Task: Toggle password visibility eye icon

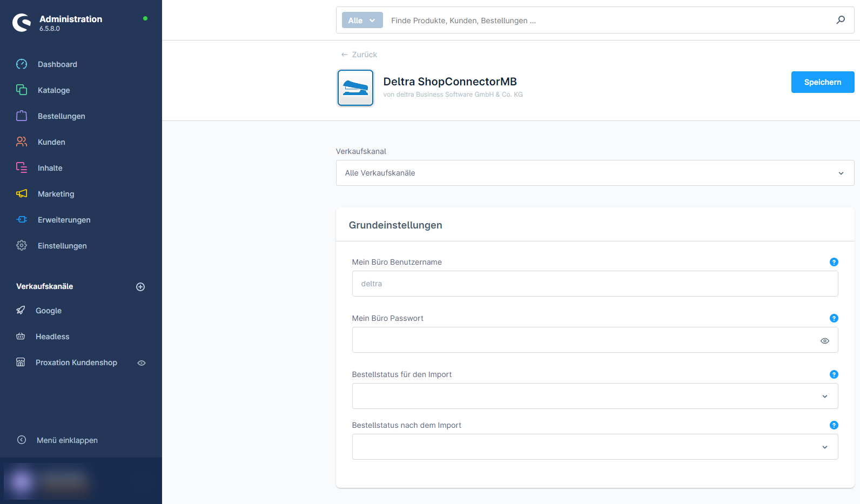Action: (x=824, y=341)
